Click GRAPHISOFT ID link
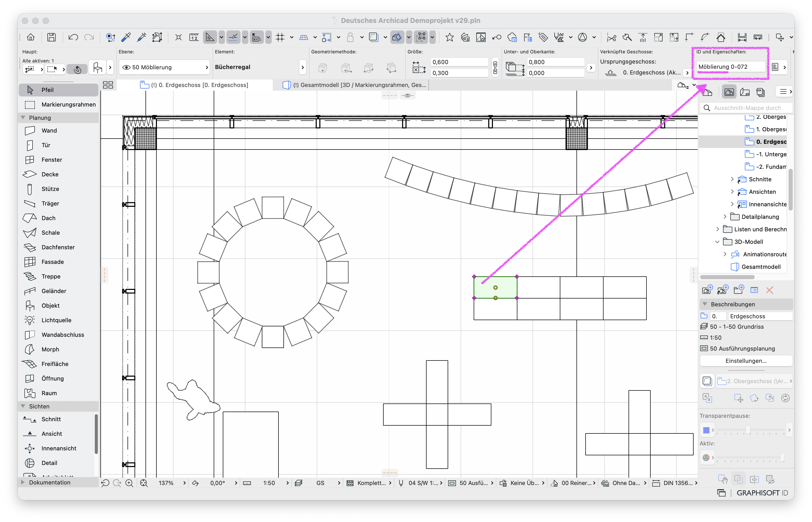The height and width of the screenshot is (522, 812). point(762,493)
